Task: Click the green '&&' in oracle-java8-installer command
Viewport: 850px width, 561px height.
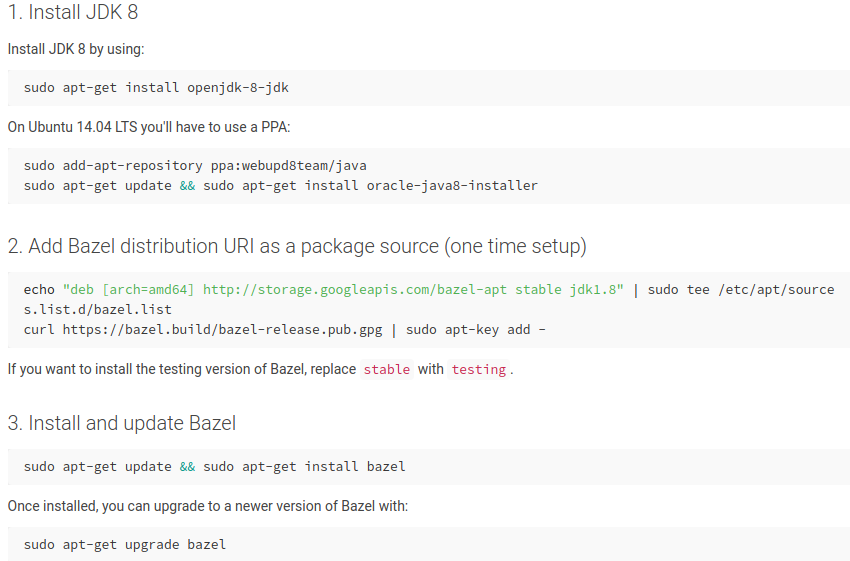Action: [188, 185]
